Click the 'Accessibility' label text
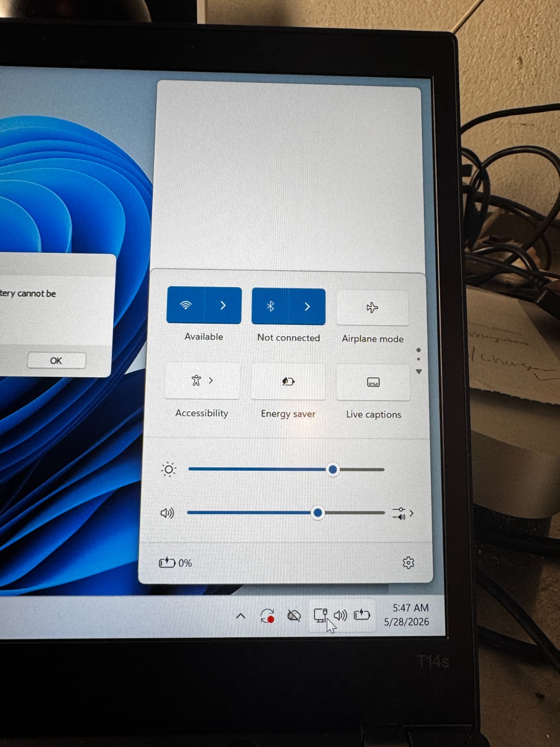 202,413
